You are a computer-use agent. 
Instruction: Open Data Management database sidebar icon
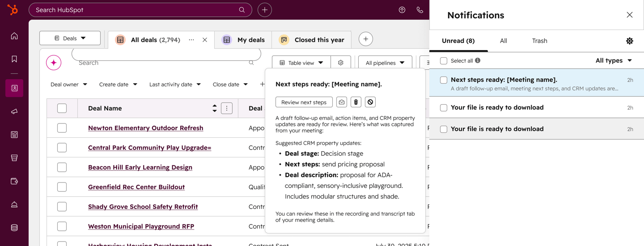click(x=14, y=228)
